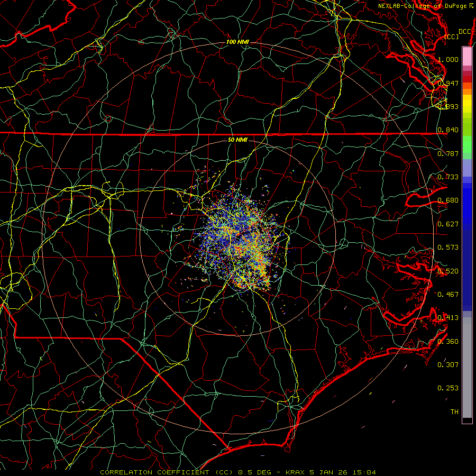Screen dimensions: 476x476
Task: Click the 0.253 legend value
Action: (448, 388)
